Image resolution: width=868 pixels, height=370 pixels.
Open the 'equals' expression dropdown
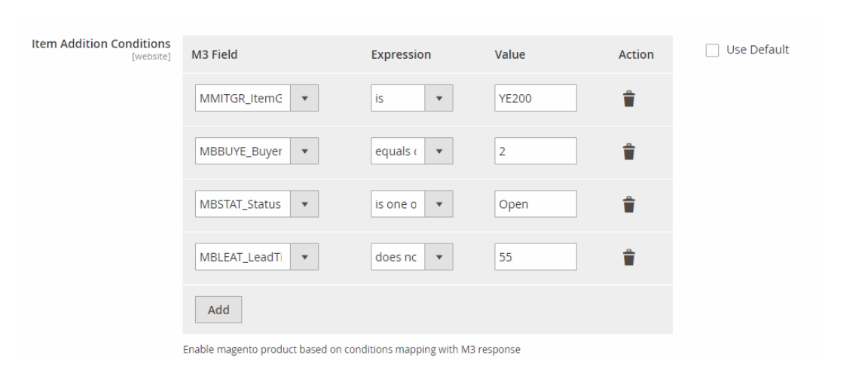411,151
